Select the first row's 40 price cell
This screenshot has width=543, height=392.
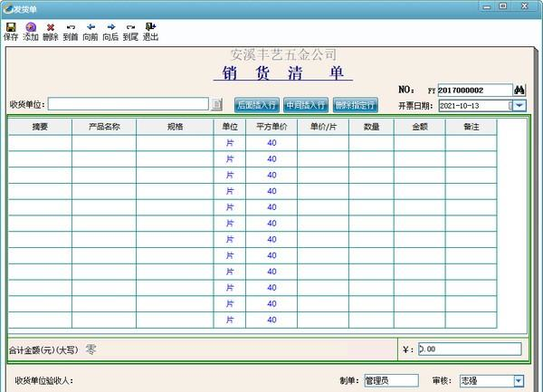click(271, 143)
